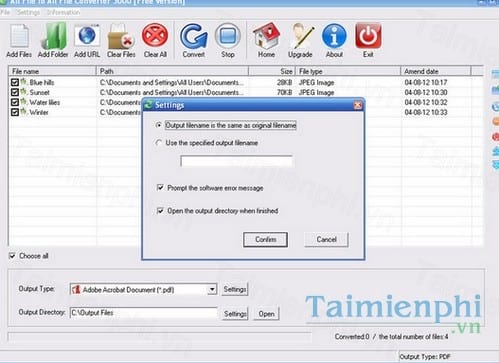The width and height of the screenshot is (499, 363).
Task: Select Output filename same as original radio
Action: click(159, 125)
